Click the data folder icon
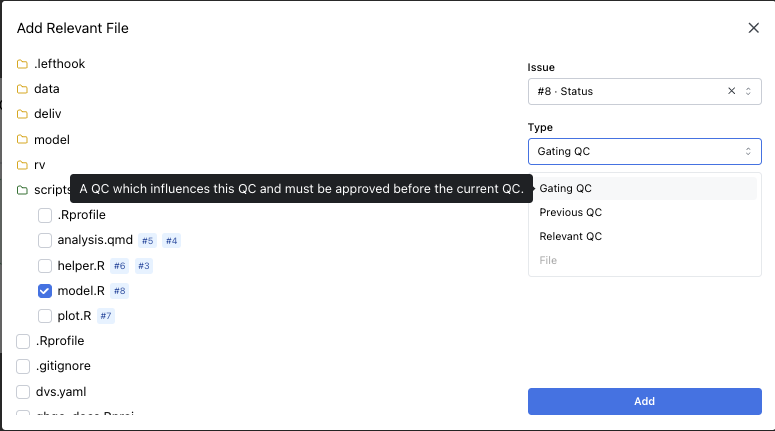Image resolution: width=775 pixels, height=431 pixels. [22, 89]
